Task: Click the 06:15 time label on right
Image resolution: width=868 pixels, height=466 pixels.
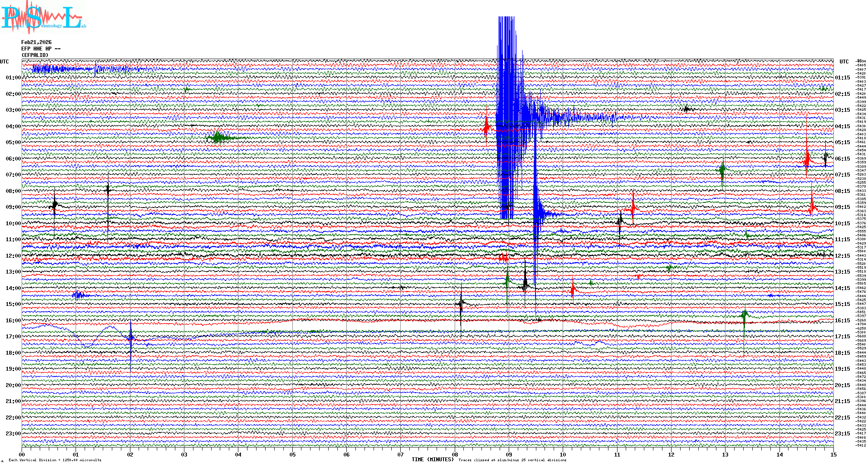Action: pyautogui.click(x=842, y=159)
